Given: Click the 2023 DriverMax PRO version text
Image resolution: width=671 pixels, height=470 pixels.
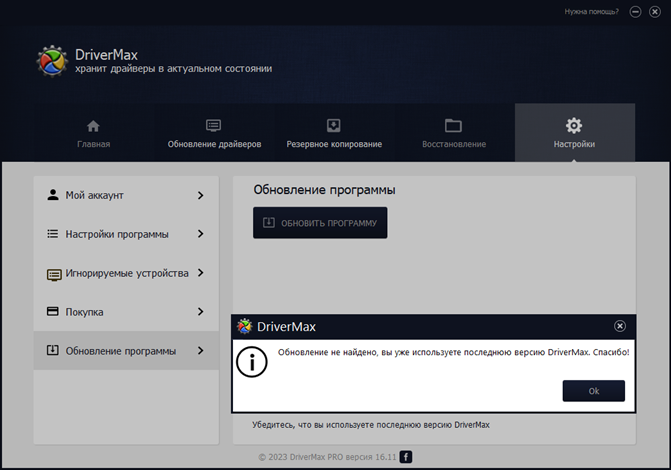Looking at the screenshot, I should 327,457.
